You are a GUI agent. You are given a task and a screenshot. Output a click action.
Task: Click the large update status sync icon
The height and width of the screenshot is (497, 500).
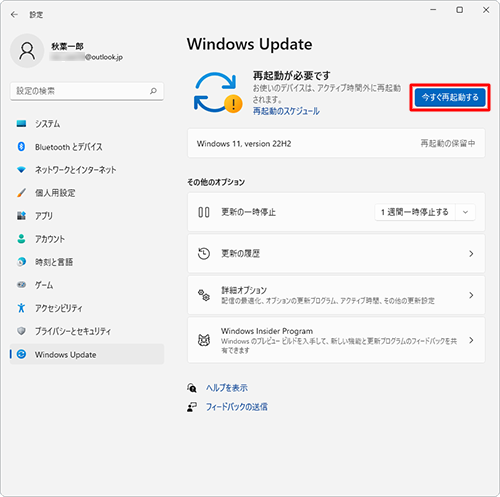pos(218,93)
